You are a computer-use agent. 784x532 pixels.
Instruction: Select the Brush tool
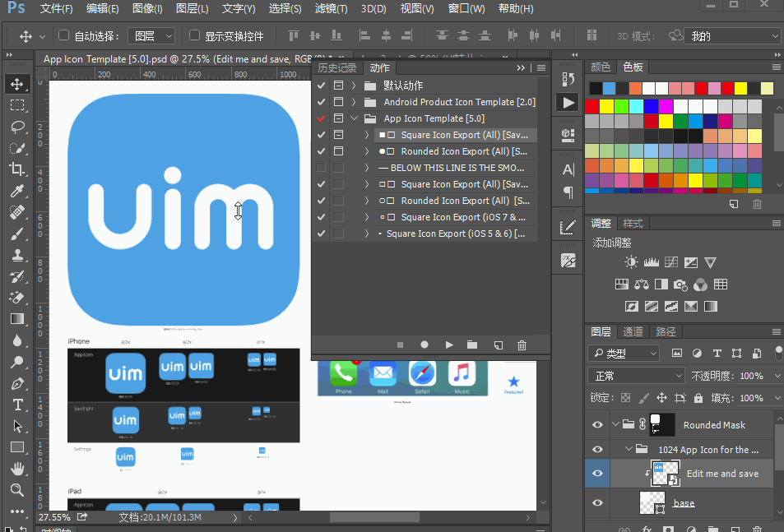[x=17, y=234]
